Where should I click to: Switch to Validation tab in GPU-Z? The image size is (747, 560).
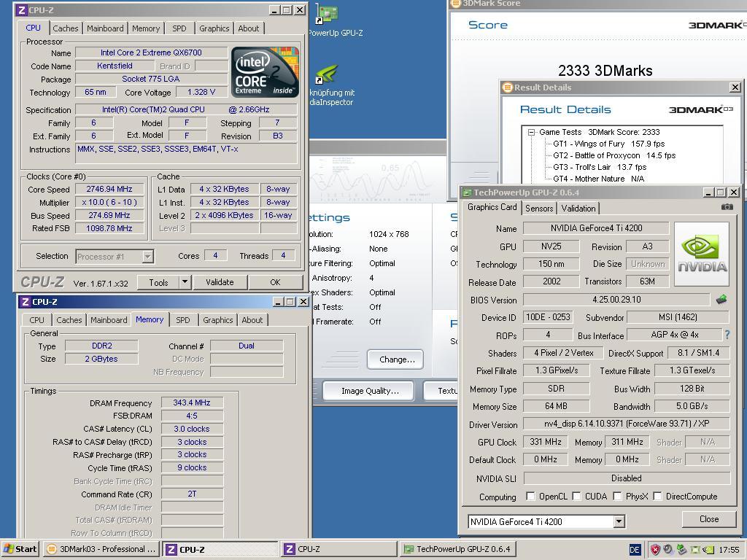(x=578, y=208)
